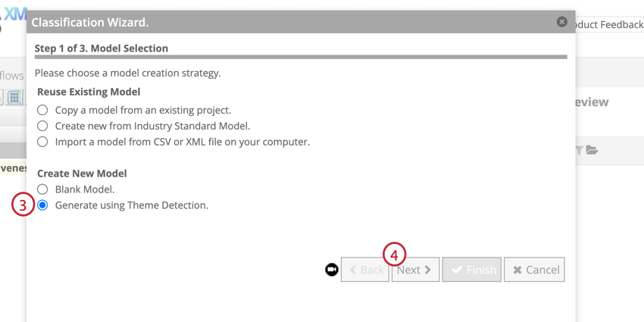Click the filter funnel icon beside the folder
This screenshot has height=322, width=644.
[x=580, y=151]
